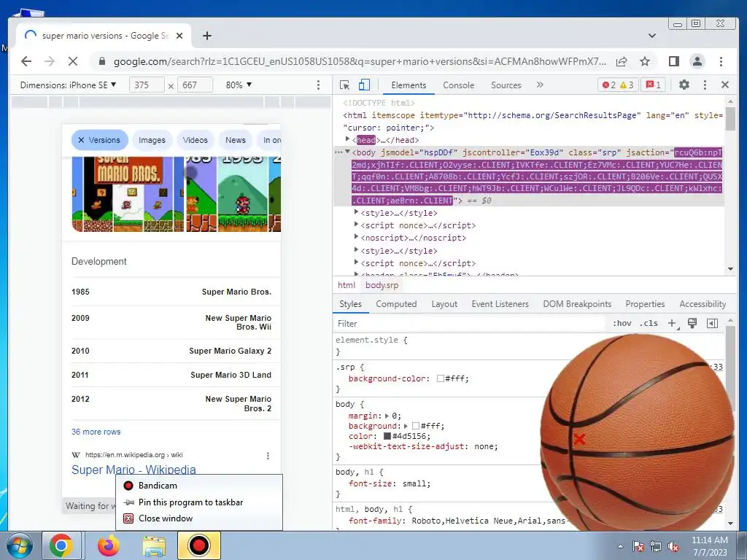Screen dimensions: 747x560
Task: Open the 80% zoom dropdown
Action: (x=239, y=85)
